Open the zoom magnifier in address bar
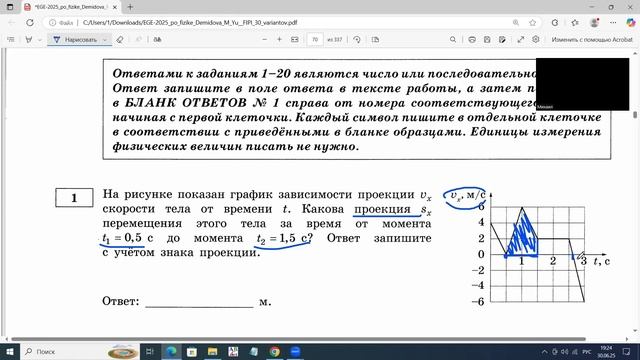 (516, 23)
